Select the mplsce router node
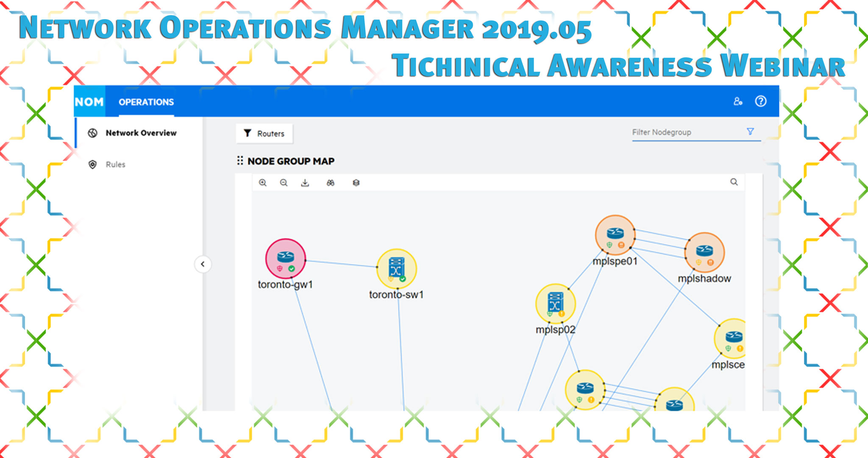 pyautogui.click(x=731, y=339)
